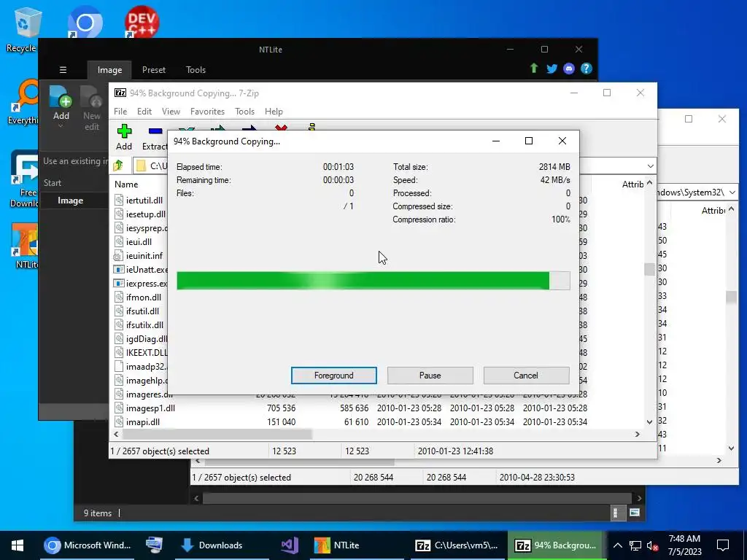Click the up-folder icon in 7-Zip address bar
Viewport: 747px width, 560px height.
pyautogui.click(x=118, y=166)
